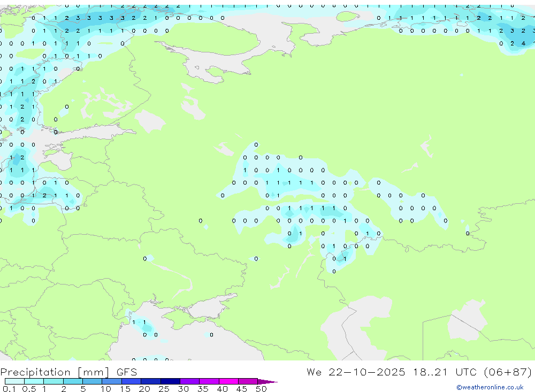The width and height of the screenshot is (535, 392).
Task: Click the 45–50 mm legend color swatch
Action: [248, 381]
